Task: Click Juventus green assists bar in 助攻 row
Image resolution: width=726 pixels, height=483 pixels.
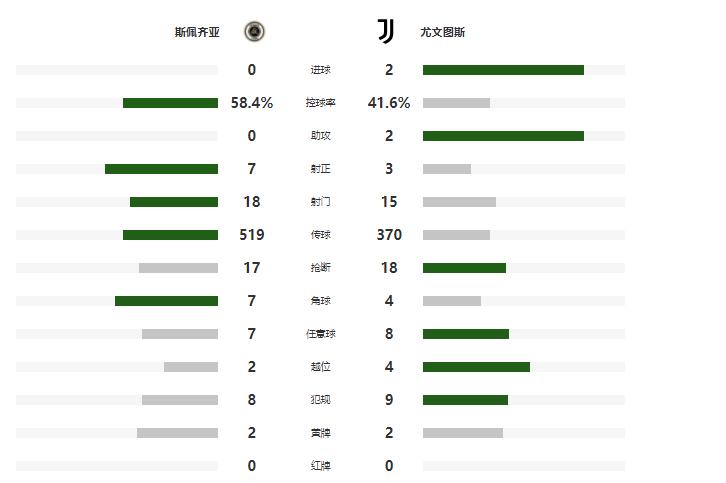Action: pos(503,136)
